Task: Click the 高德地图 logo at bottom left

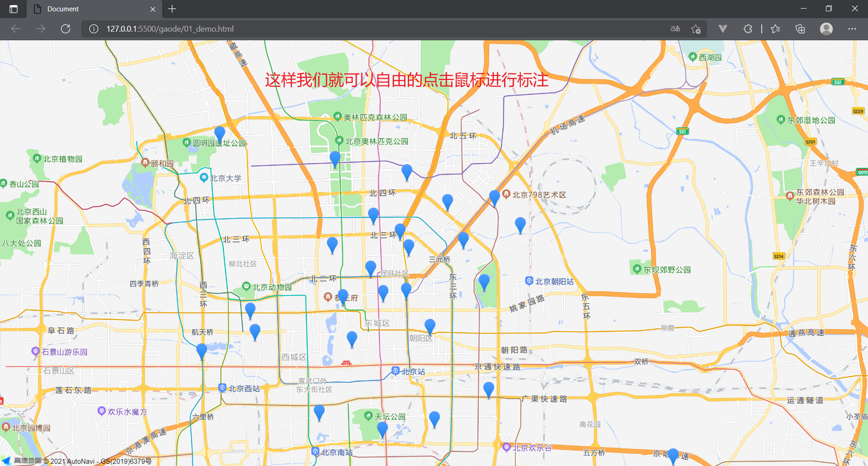Action: click(x=21, y=461)
